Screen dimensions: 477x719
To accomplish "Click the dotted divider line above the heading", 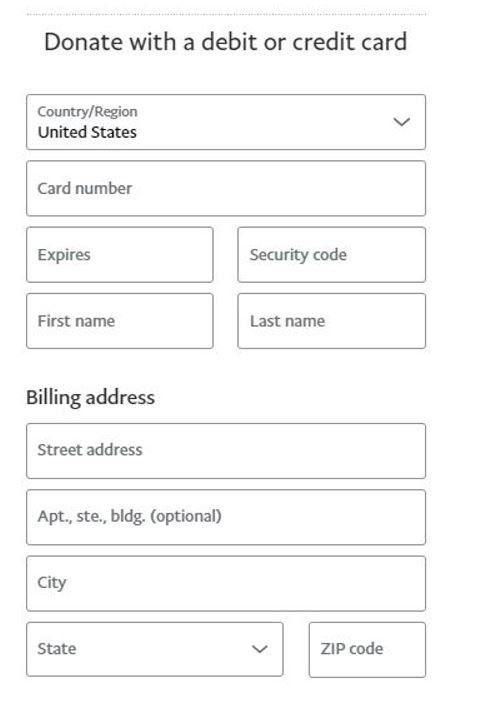I will (227, 14).
